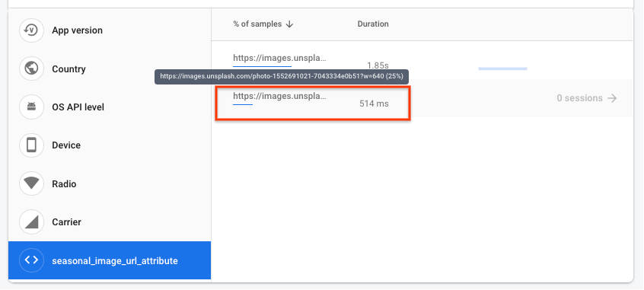This screenshot has width=644, height=290.
Task: Toggle sort arrow beside % of samples
Action: coord(289,24)
